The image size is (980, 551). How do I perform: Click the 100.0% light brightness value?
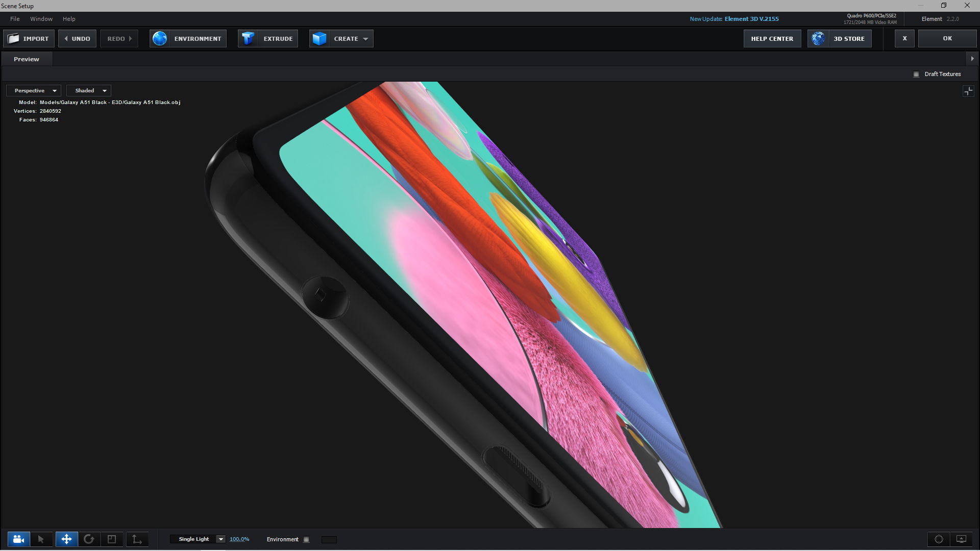click(x=239, y=539)
